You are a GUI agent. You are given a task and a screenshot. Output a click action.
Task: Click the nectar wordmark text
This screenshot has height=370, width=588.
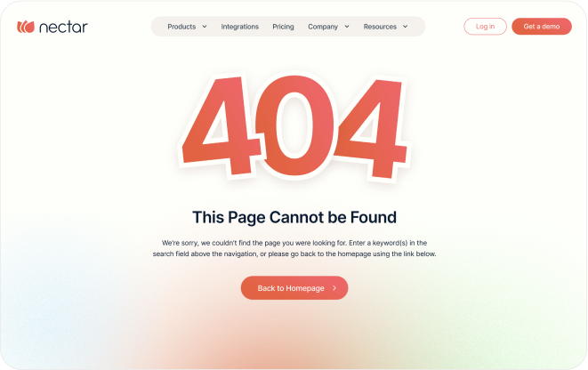pos(63,27)
